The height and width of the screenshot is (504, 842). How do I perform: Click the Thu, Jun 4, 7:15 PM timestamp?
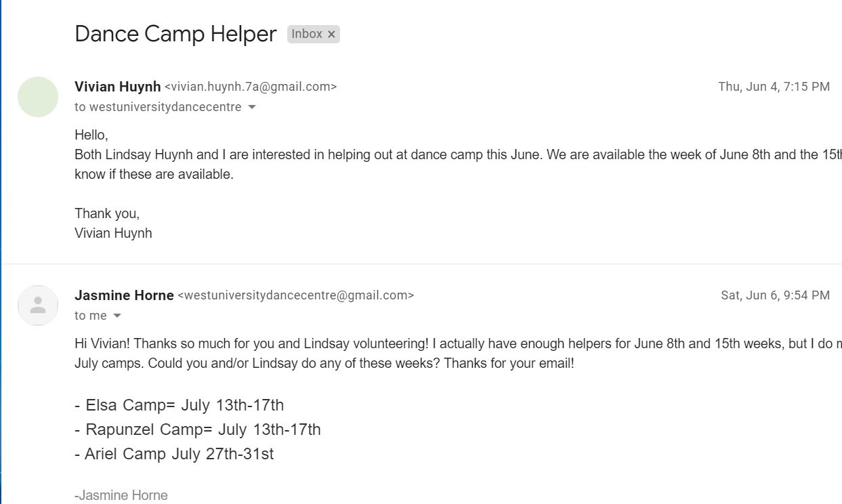[774, 87]
